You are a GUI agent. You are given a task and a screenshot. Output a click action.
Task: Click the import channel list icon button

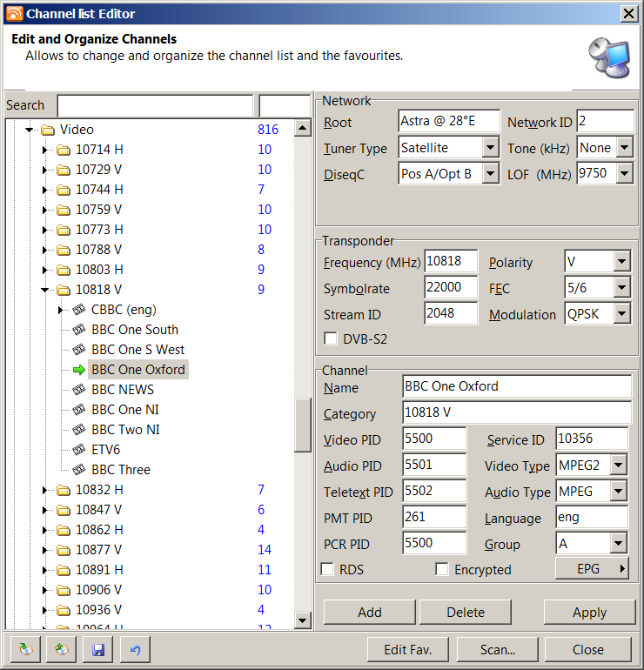[25, 649]
